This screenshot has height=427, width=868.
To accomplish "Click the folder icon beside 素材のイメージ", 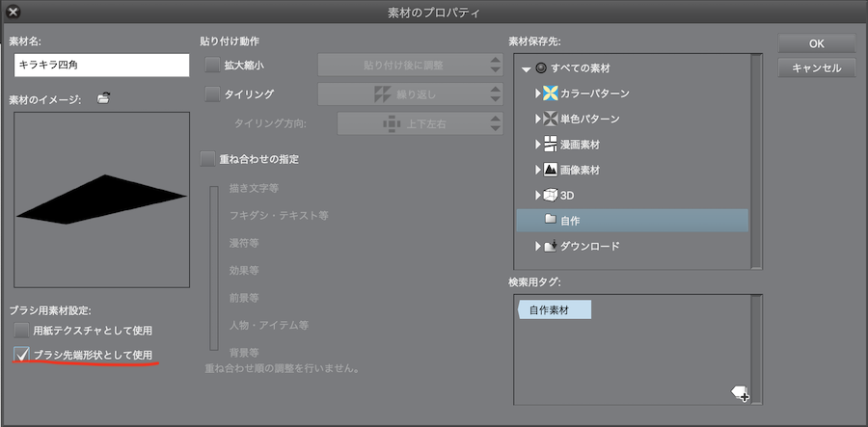I will 103,99.
